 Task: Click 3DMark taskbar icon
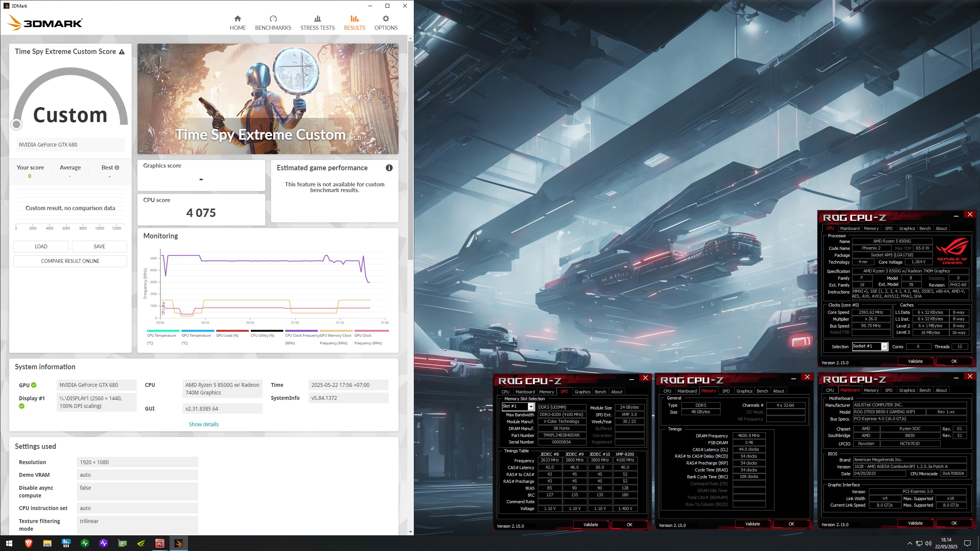click(x=179, y=543)
